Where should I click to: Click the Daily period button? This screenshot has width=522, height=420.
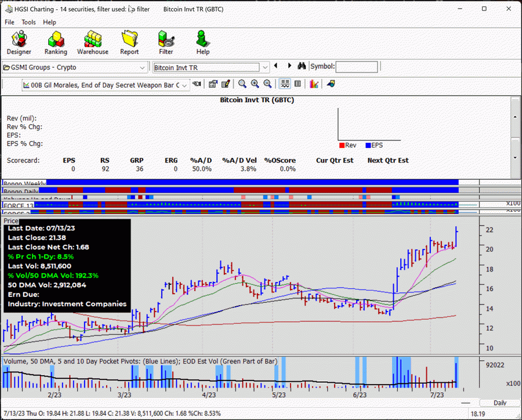pyautogui.click(x=500, y=403)
